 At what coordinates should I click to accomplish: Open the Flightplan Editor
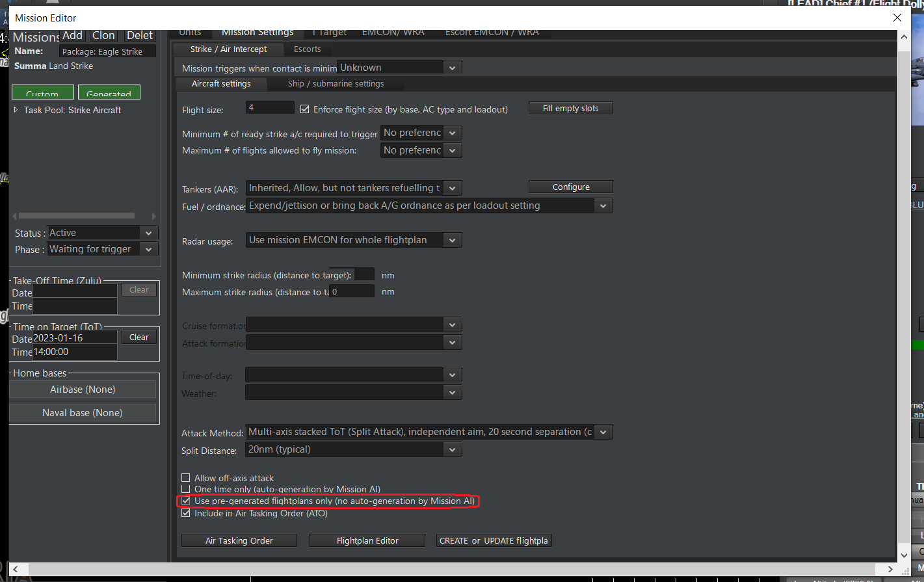coord(367,541)
